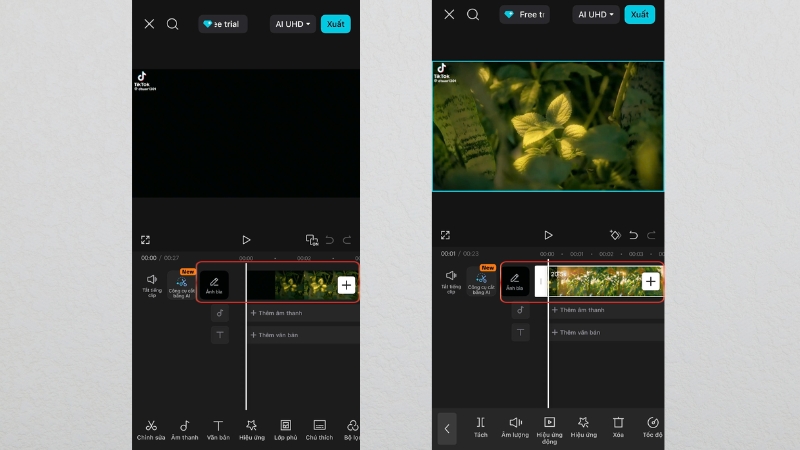Open Chỉnh sửa edit tool
The height and width of the screenshot is (450, 800).
(151, 430)
